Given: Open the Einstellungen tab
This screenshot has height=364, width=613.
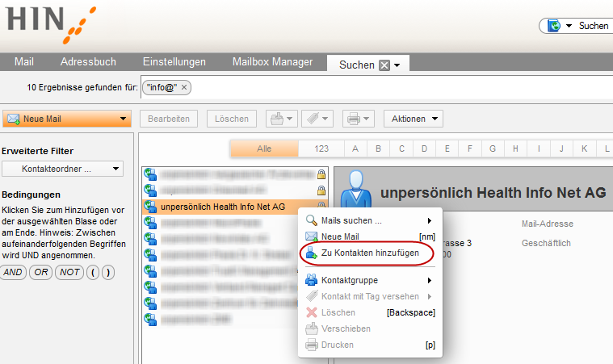Looking at the screenshot, I should point(174,61).
